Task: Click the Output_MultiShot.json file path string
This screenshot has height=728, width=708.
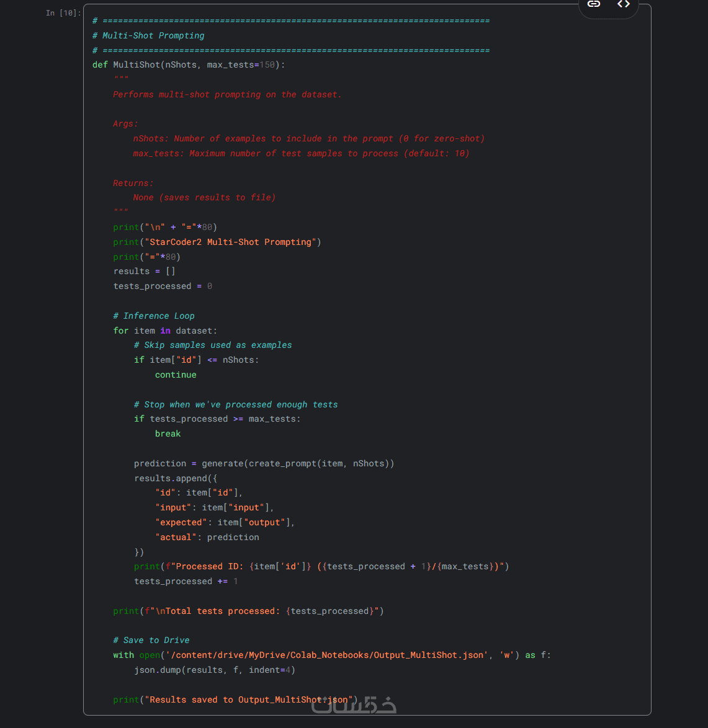Action: pos(326,655)
